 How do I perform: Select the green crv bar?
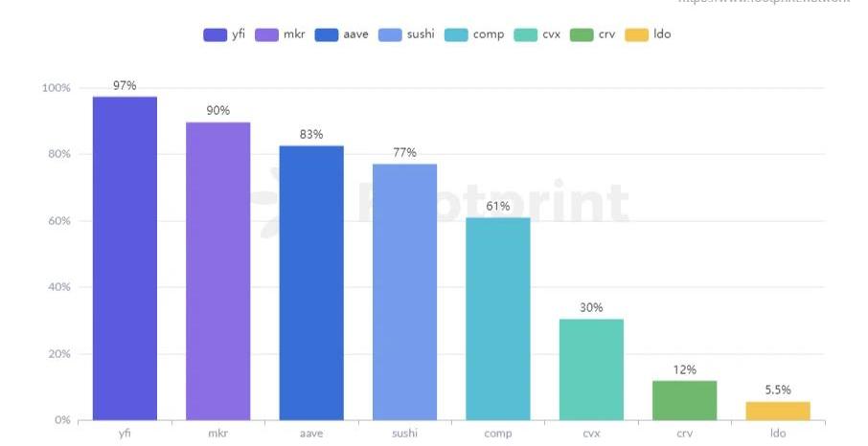[684, 400]
